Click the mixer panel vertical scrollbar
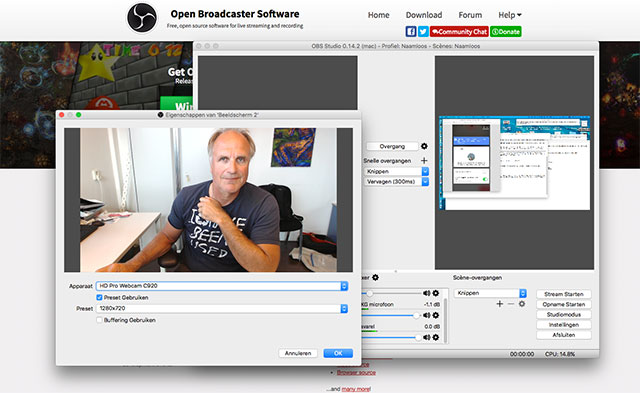Screen dimensions: 640x393 445,320
